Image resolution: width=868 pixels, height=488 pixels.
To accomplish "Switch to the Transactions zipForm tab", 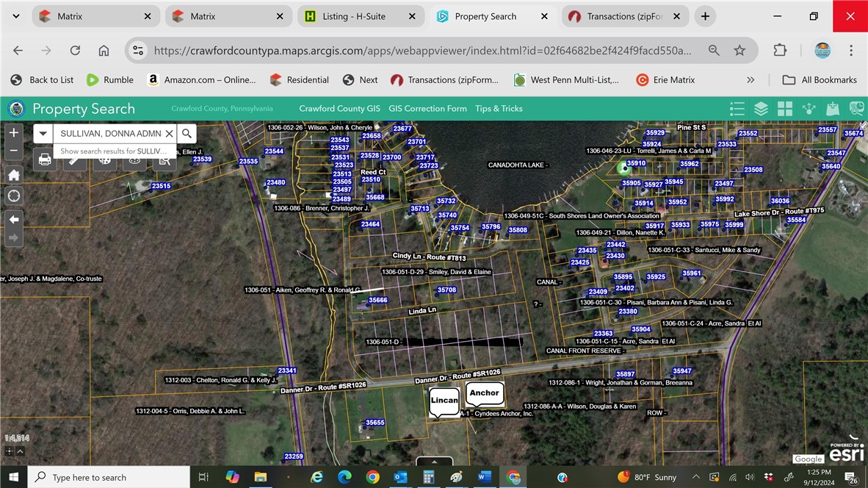I will [x=624, y=16].
